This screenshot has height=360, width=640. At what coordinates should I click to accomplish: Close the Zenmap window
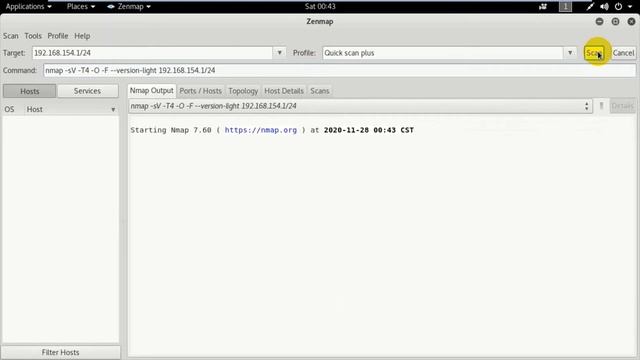[631, 22]
